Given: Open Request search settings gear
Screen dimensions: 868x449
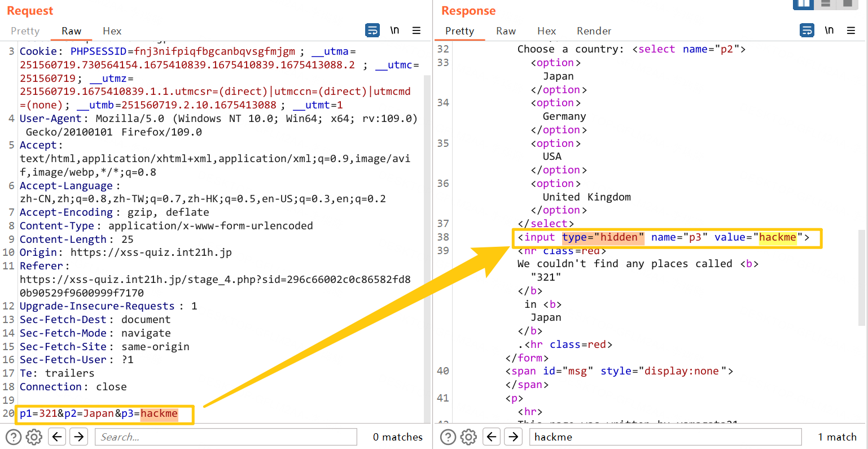Looking at the screenshot, I should coord(34,437).
